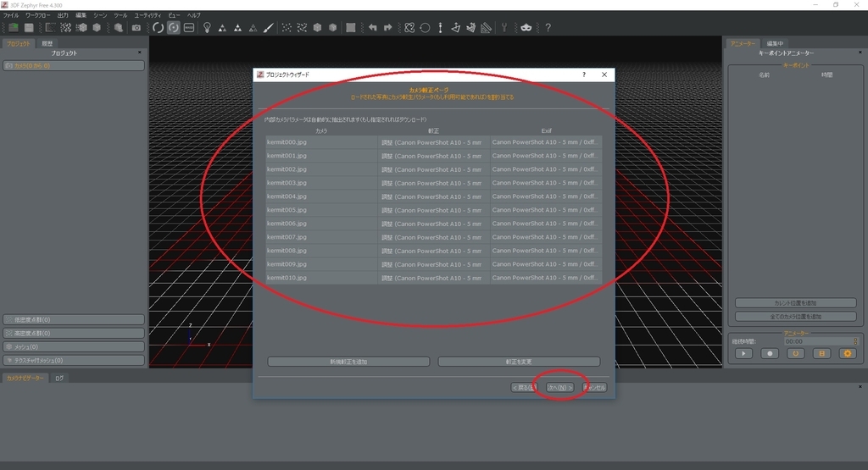The image size is (868, 470).
Task: Click the redo arrow icon
Action: coord(387,28)
